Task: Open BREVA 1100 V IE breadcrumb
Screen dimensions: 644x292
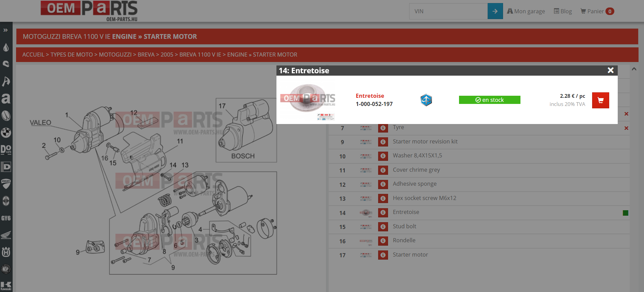Action: (200, 55)
